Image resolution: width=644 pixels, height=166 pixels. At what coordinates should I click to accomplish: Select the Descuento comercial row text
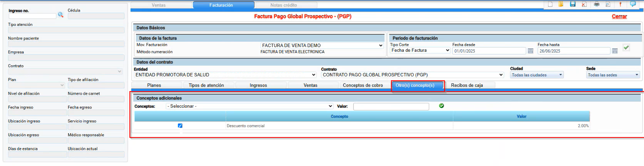pos(246,126)
